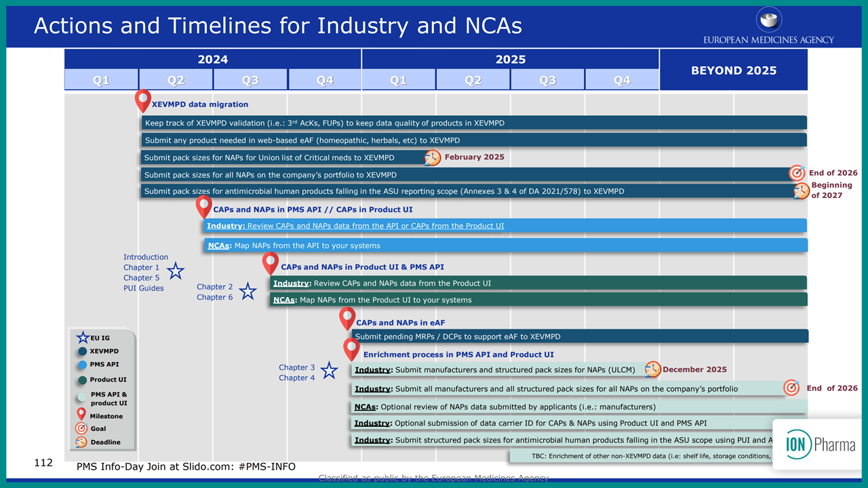Select the 2024 year header
The width and height of the screenshot is (868, 488).
point(212,59)
